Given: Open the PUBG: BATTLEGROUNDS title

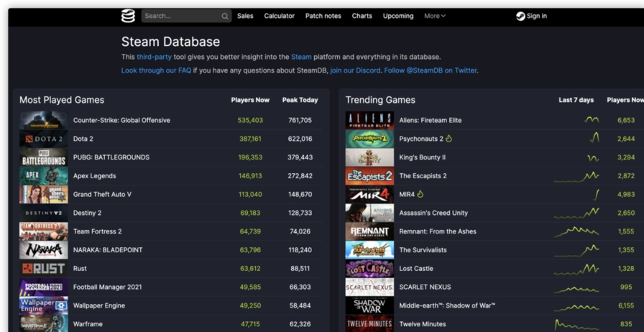Looking at the screenshot, I should click(111, 157).
